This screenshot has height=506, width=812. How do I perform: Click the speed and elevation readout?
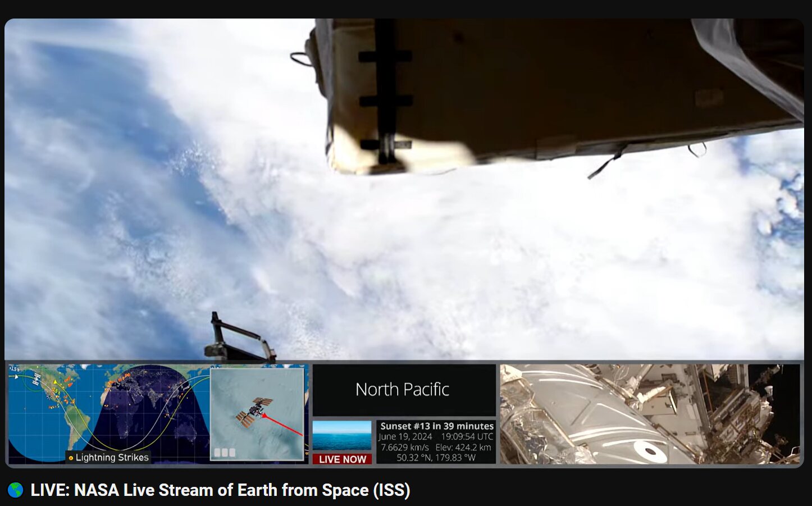[436, 448]
